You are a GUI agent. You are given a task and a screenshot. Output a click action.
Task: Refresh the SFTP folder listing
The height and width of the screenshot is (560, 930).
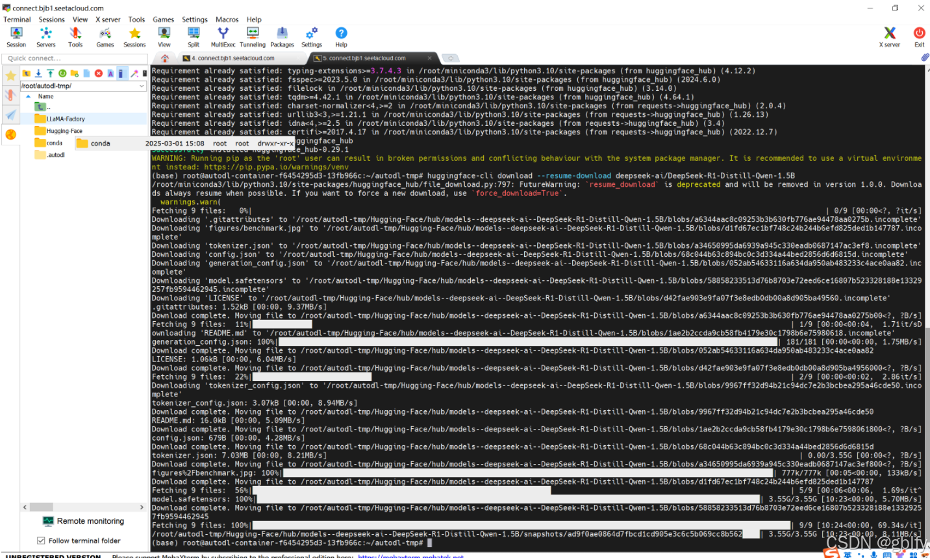point(62,73)
